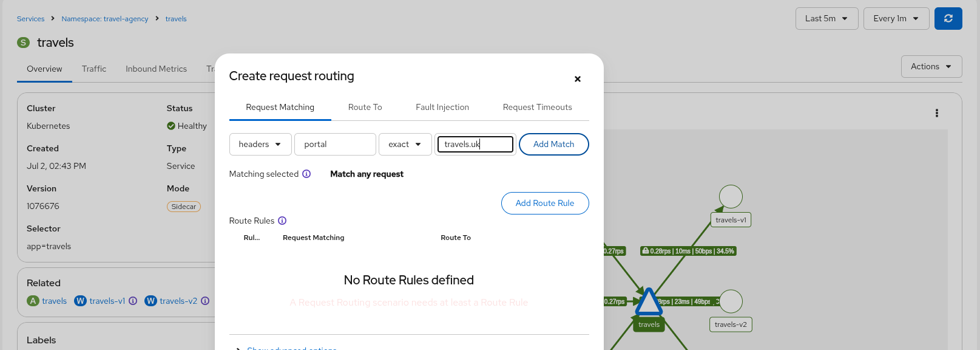Switch to the Route To tab
The height and width of the screenshot is (350, 980).
[365, 108]
